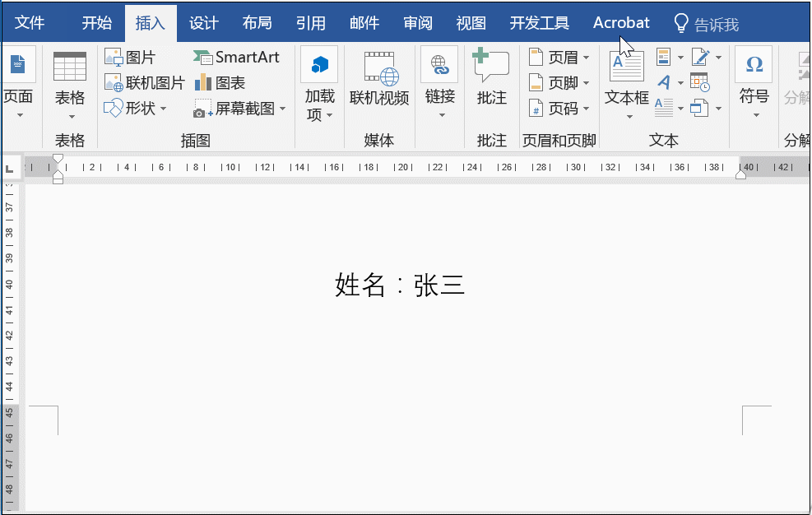Open the Acrobat tab

[x=621, y=23]
